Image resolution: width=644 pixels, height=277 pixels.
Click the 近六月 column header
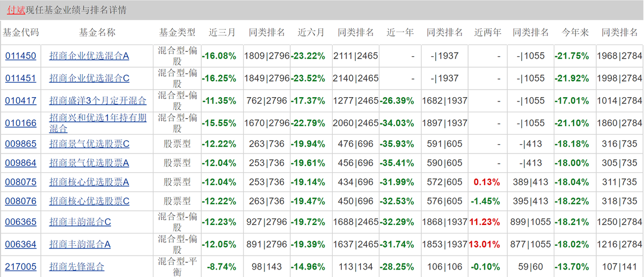(x=311, y=33)
